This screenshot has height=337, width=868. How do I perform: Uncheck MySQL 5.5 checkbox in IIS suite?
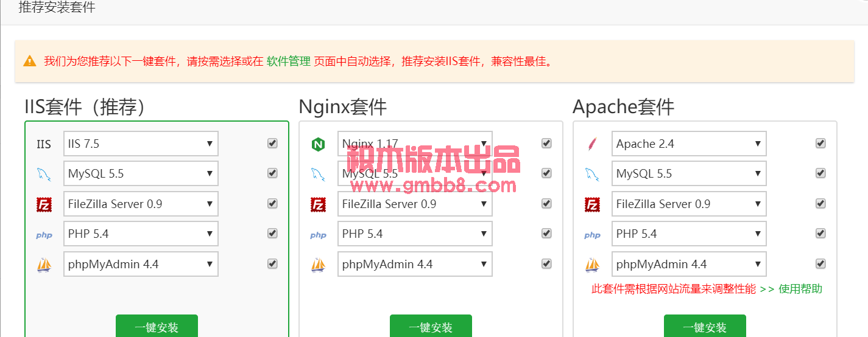272,173
